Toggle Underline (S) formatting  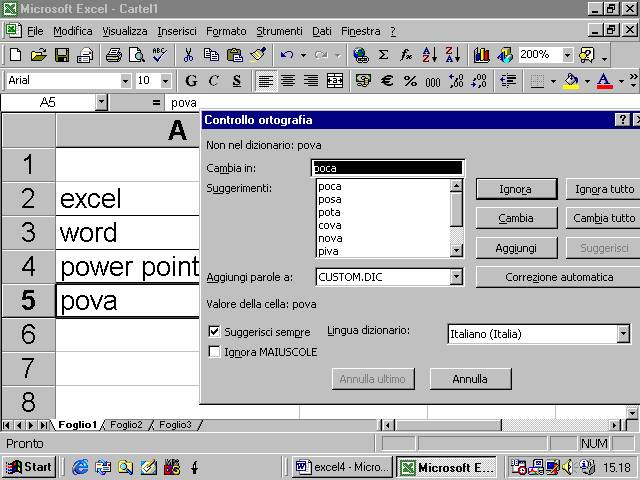[237, 81]
